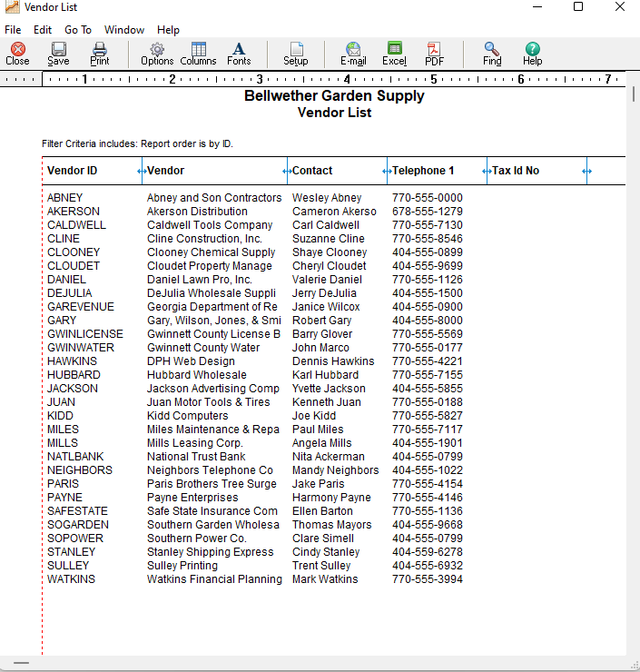Save the report using Save icon
640x672 pixels.
59,54
